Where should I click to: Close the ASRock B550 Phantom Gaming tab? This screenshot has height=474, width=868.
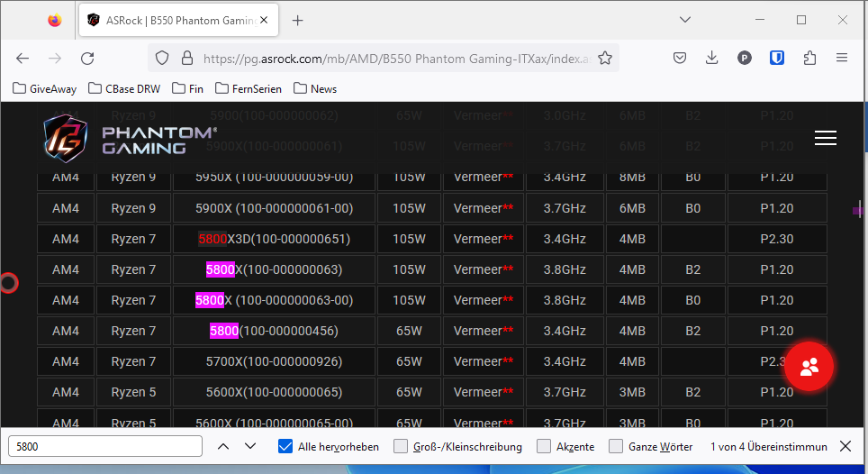click(x=264, y=21)
